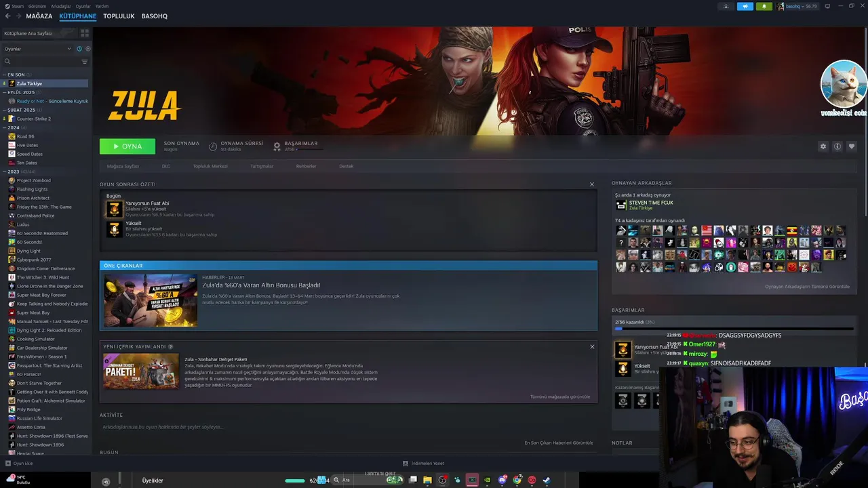The height and width of the screenshot is (488, 868).
Task: Go to the TOPLULUK tab
Action: pyautogui.click(x=119, y=16)
